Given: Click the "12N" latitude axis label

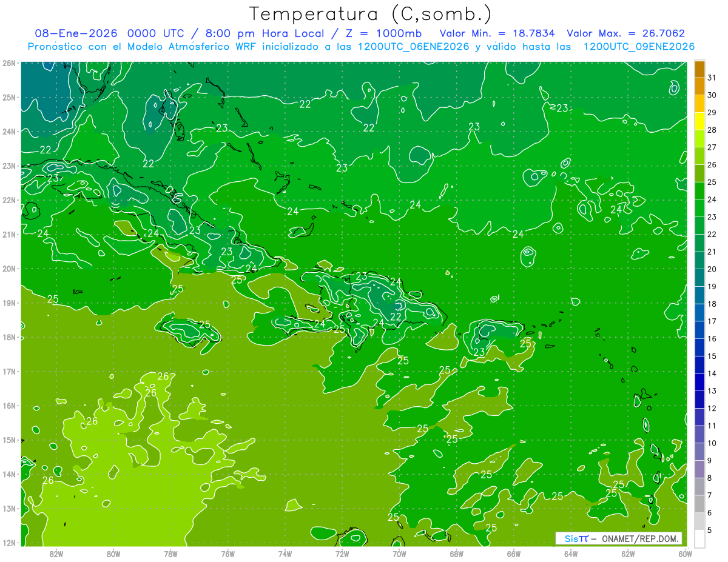Looking at the screenshot, I should [9, 542].
